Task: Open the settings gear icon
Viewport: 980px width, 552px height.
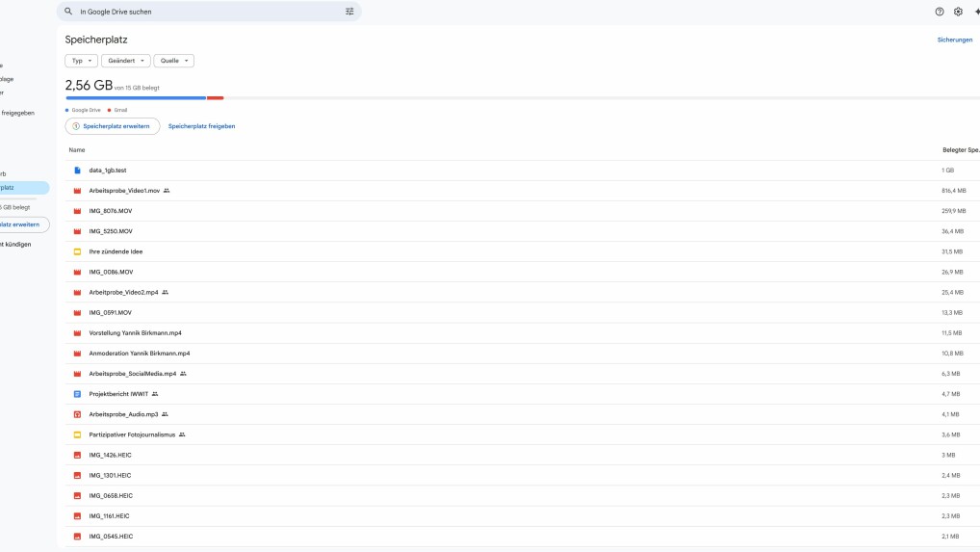Action: click(x=958, y=12)
